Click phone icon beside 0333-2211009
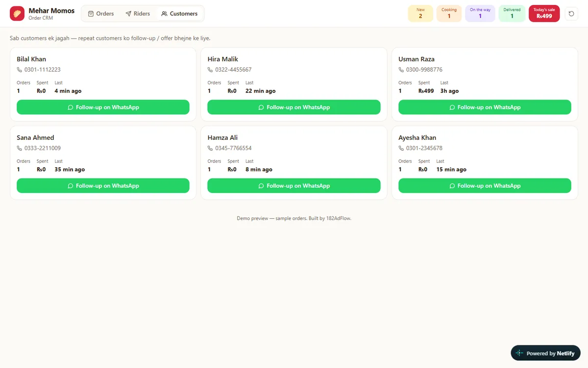 20,148
